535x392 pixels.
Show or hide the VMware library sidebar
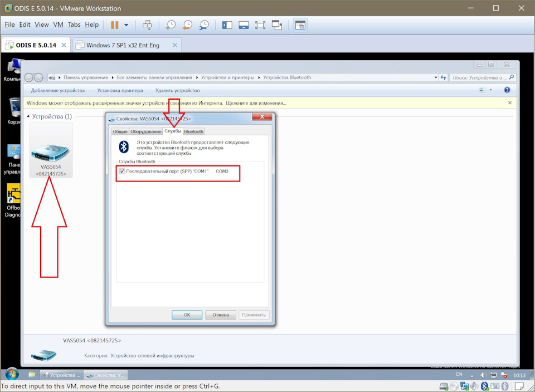pyautogui.click(x=227, y=25)
